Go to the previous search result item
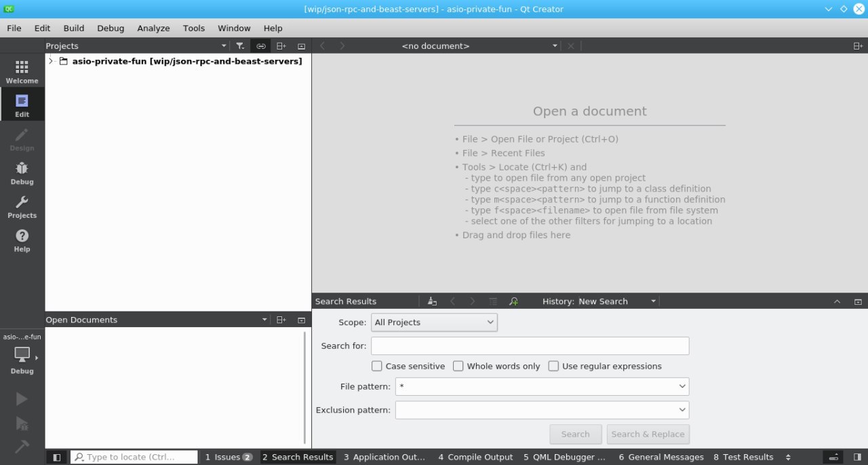 coord(453,301)
